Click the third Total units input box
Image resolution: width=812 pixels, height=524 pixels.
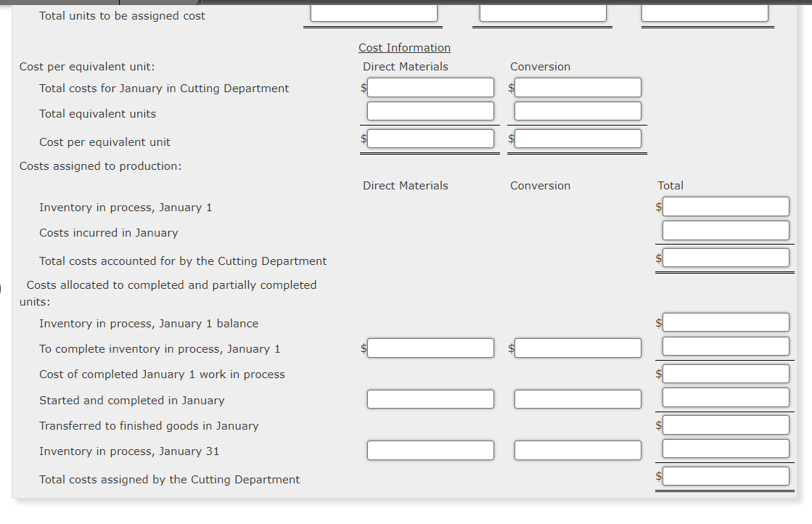point(705,12)
